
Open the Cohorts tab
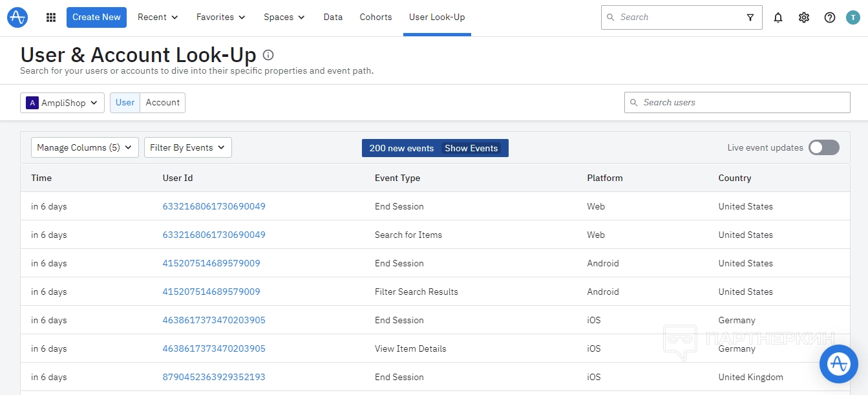tap(376, 17)
